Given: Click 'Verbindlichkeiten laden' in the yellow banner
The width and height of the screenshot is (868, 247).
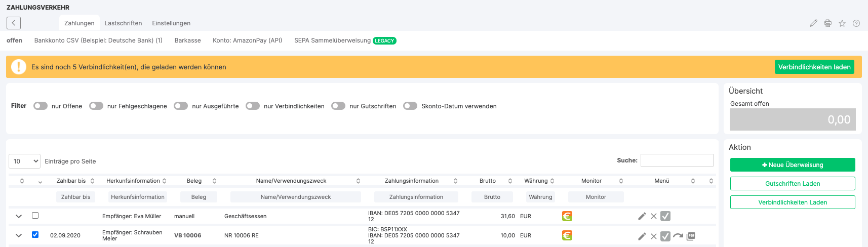Looking at the screenshot, I should click(814, 67).
